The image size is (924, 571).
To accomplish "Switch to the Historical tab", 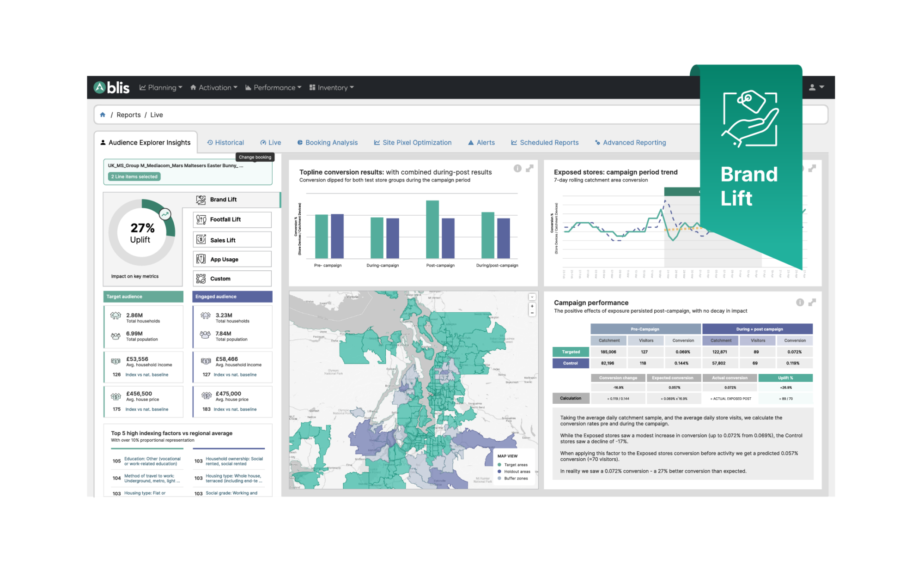I will tap(225, 142).
